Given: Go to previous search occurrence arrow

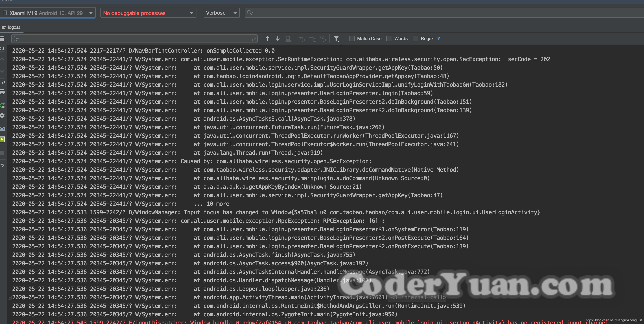Looking at the screenshot, I should click(x=267, y=38).
